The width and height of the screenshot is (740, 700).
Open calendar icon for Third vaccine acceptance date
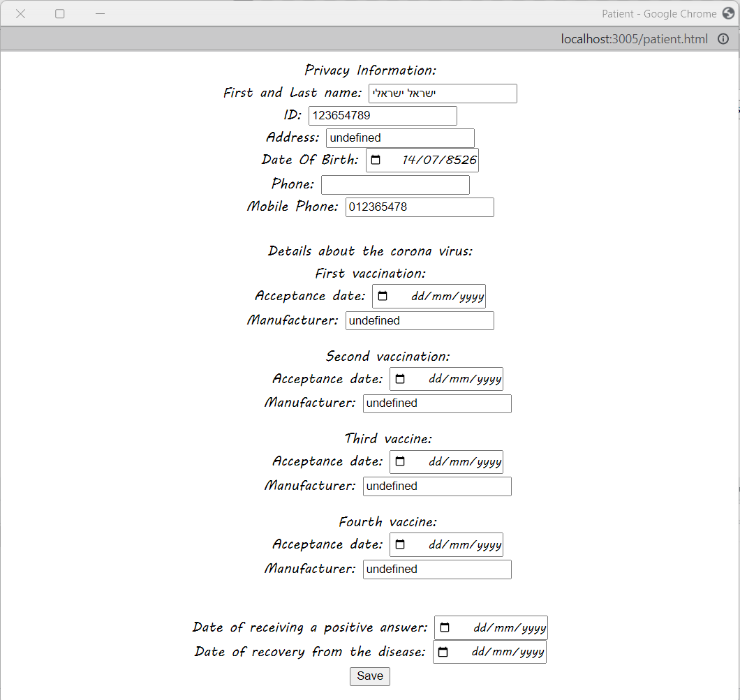[x=400, y=461]
